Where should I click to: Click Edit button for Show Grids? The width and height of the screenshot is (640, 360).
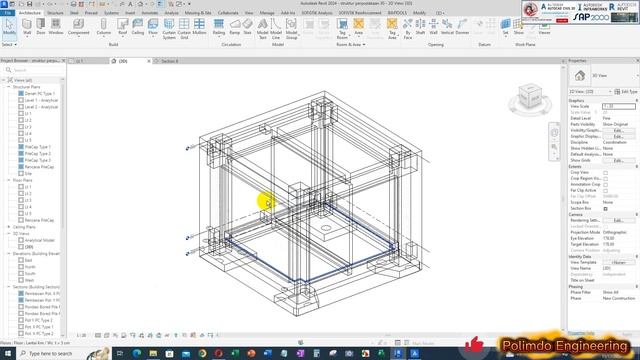pos(618,160)
